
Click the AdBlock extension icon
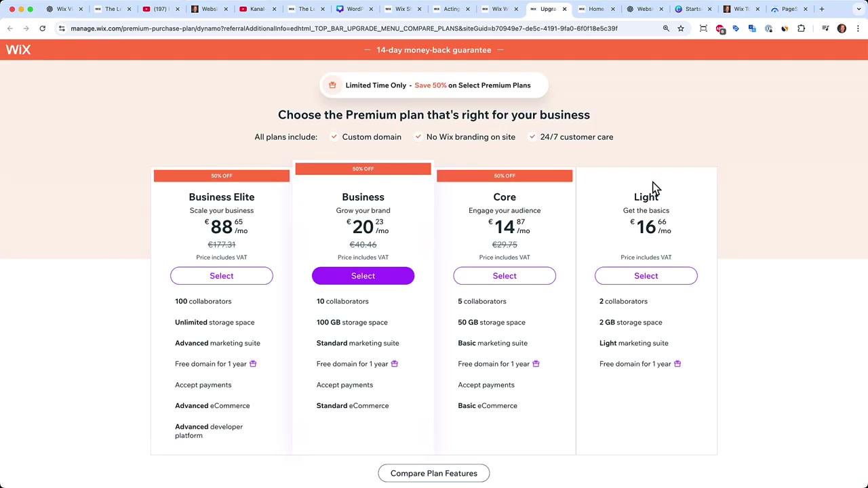(x=720, y=28)
